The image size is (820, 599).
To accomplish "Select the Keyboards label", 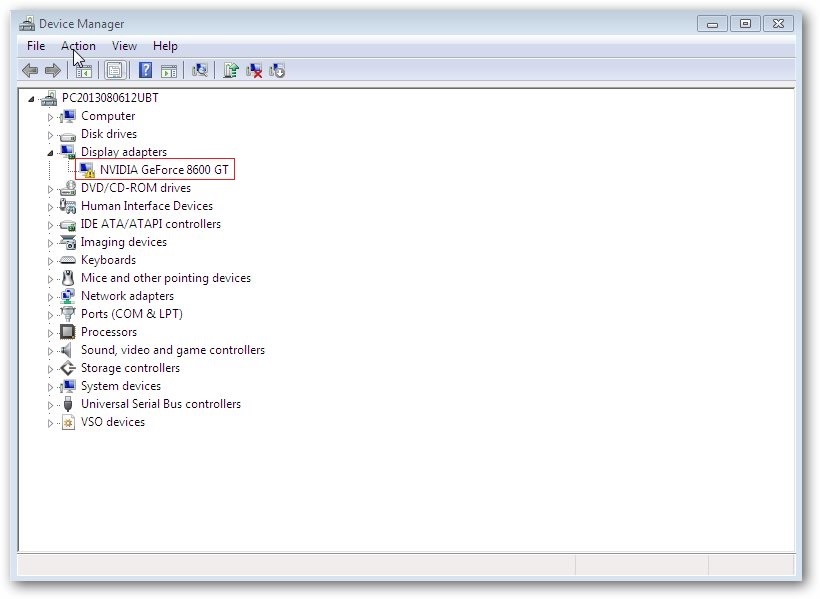I will click(x=108, y=260).
